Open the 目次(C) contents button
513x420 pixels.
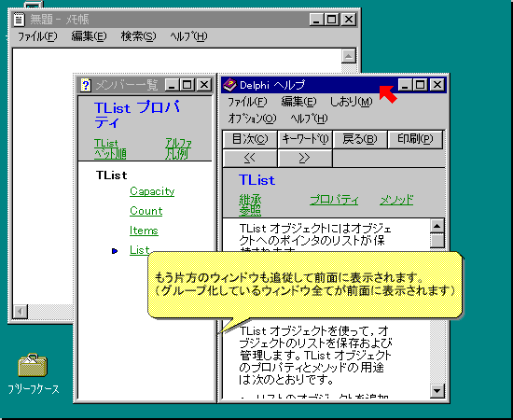coord(250,139)
